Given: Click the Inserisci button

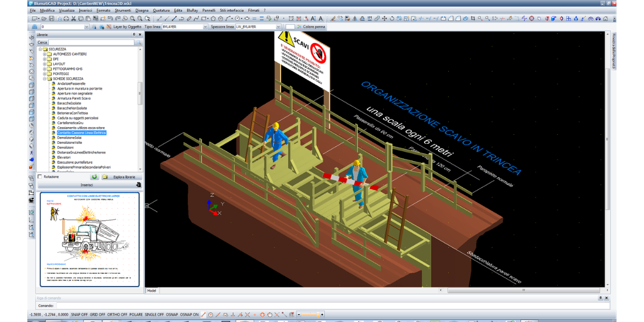Looking at the screenshot, I should pyautogui.click(x=87, y=185).
